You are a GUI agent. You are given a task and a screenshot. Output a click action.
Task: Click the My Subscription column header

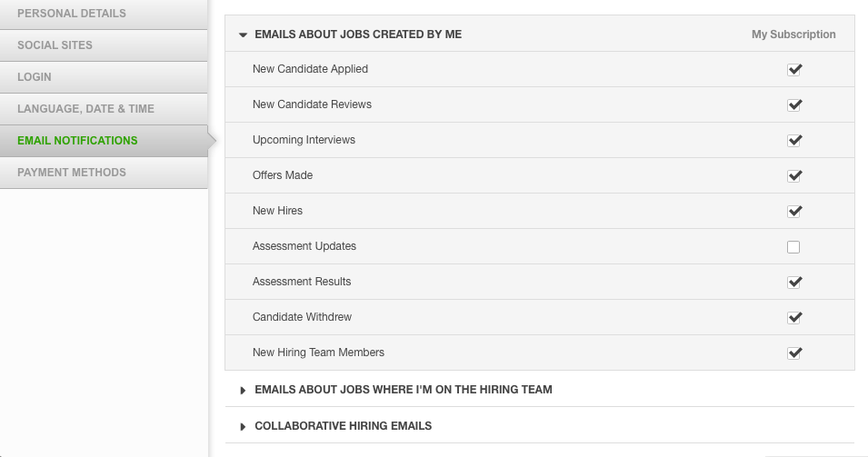click(x=793, y=35)
